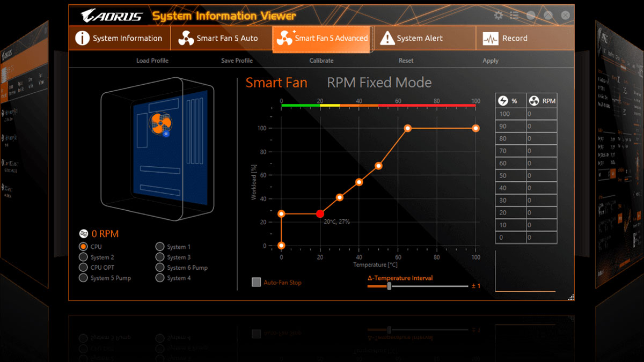Switch to Smart Fan 5 Auto tab
The width and height of the screenshot is (644, 362).
[222, 39]
